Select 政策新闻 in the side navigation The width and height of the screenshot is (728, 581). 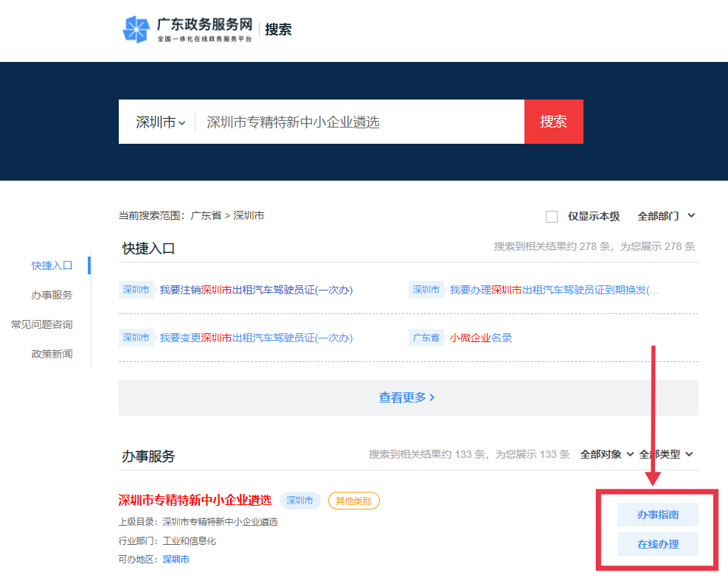click(52, 354)
